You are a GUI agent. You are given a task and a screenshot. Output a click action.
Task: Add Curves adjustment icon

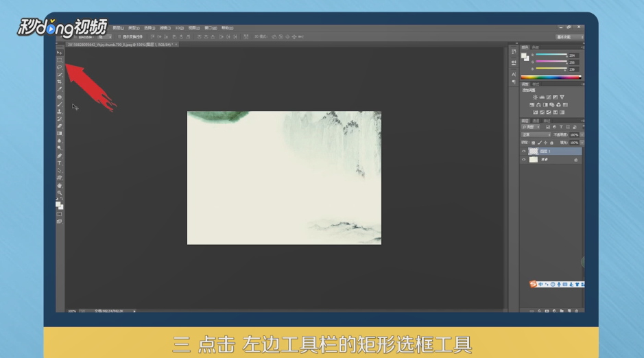[x=549, y=97]
